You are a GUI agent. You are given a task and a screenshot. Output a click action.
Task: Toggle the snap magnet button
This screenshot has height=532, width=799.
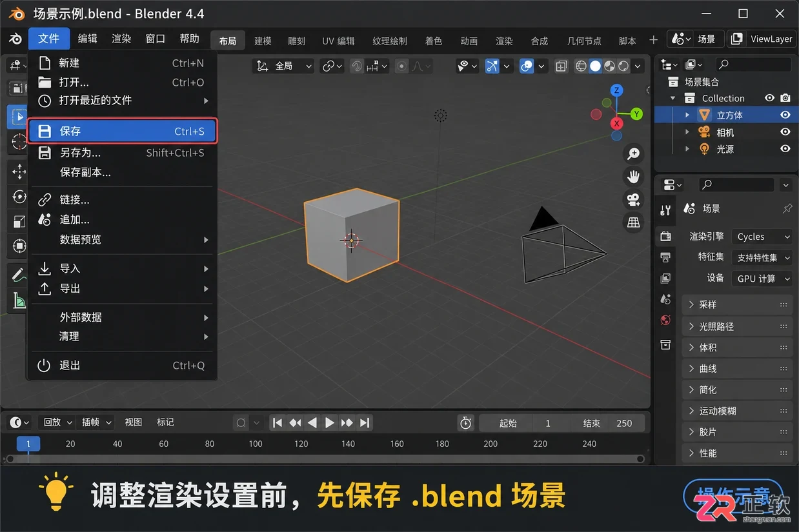pyautogui.click(x=357, y=66)
